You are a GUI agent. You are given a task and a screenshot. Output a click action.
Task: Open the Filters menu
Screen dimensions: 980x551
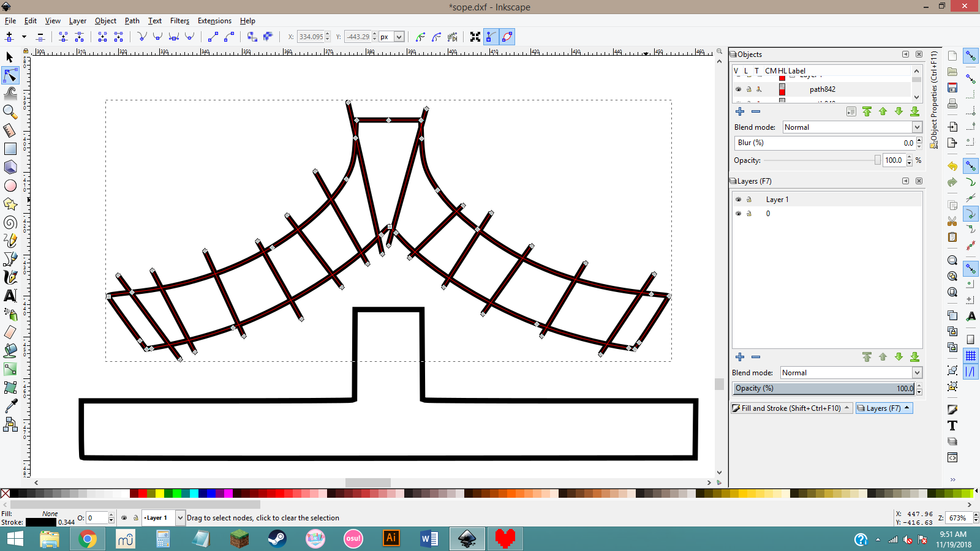click(179, 21)
